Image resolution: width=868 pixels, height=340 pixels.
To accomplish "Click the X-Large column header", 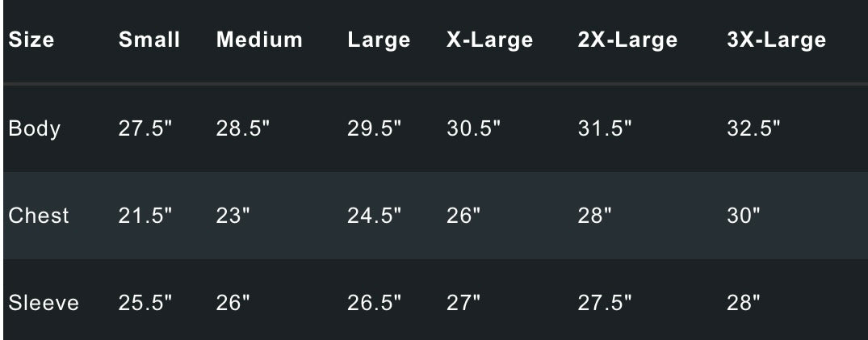I will point(489,40).
